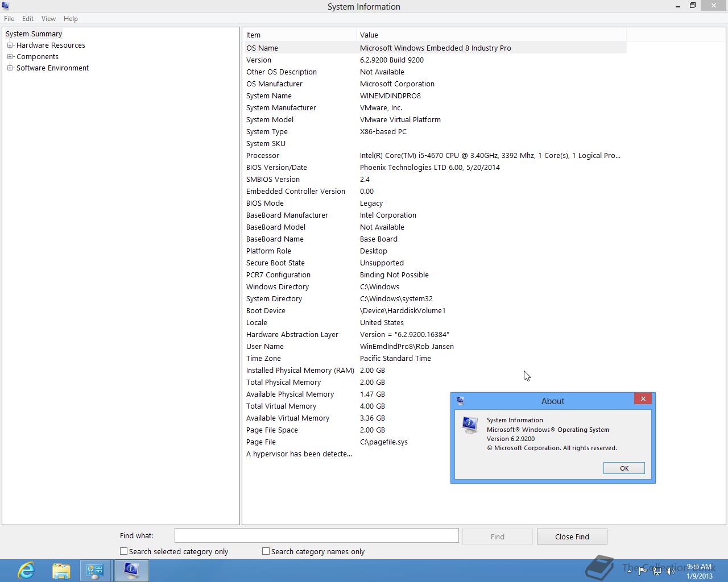
Task: Expand the Software Environment node
Action: coord(10,68)
